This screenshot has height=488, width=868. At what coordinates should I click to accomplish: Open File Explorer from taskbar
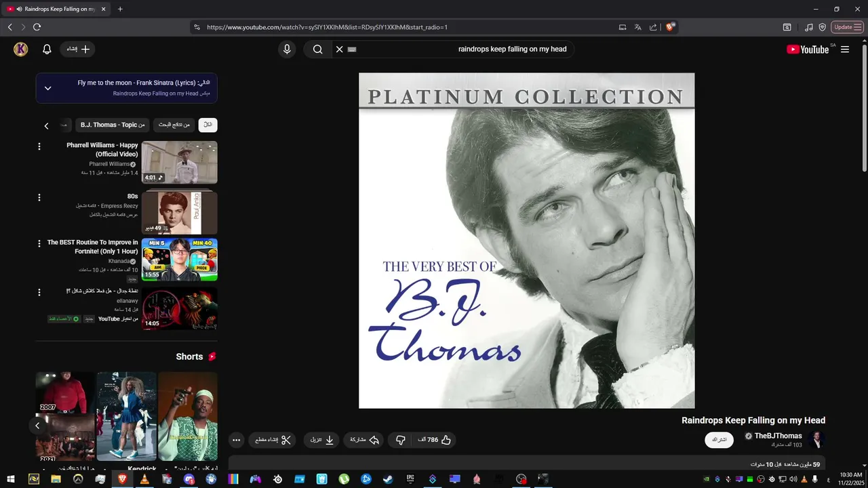56,479
